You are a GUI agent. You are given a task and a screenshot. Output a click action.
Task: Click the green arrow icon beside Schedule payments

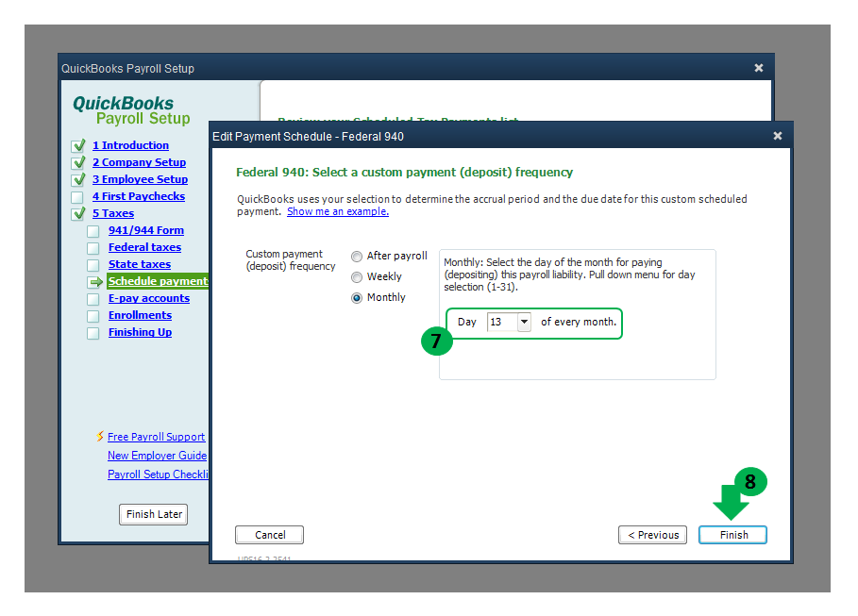[x=96, y=282]
